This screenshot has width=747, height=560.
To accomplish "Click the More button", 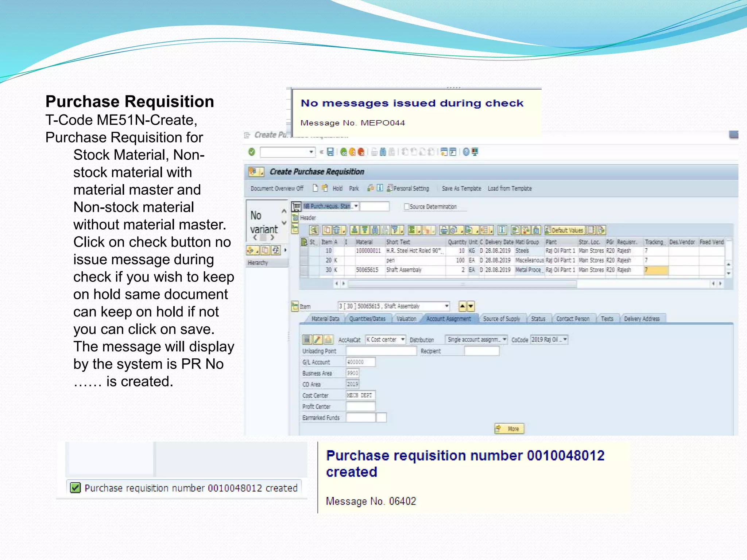I will click(x=509, y=429).
